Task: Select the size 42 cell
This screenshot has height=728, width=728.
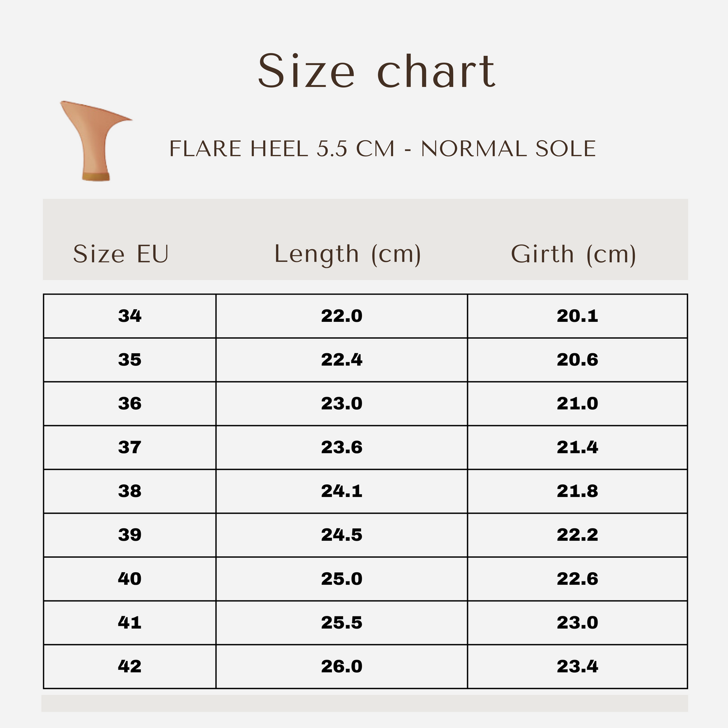Action: tap(130, 666)
